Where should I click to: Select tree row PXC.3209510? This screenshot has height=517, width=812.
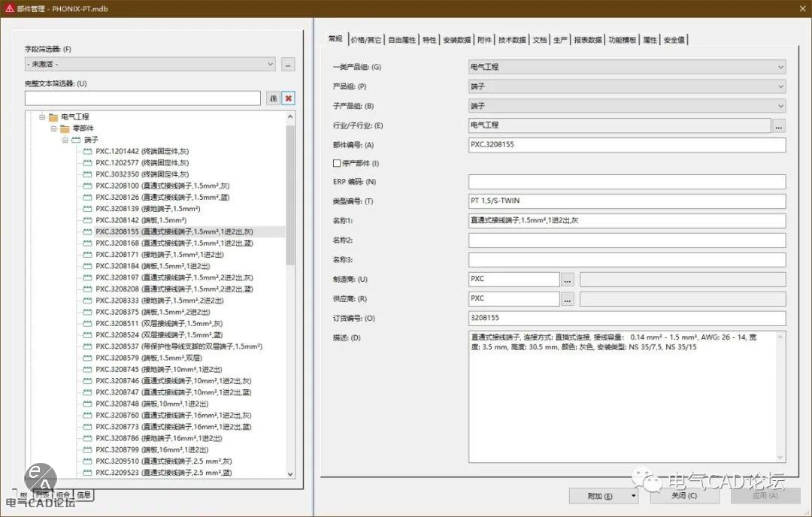pyautogui.click(x=164, y=461)
